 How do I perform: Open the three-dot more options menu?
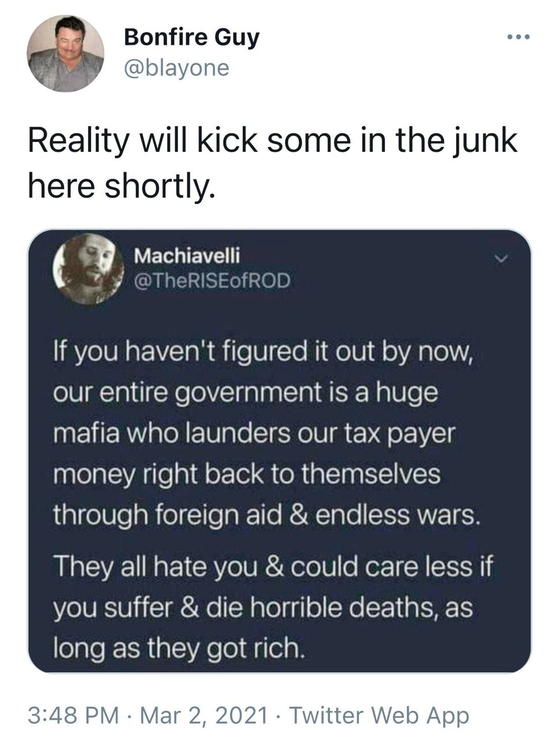(x=519, y=38)
